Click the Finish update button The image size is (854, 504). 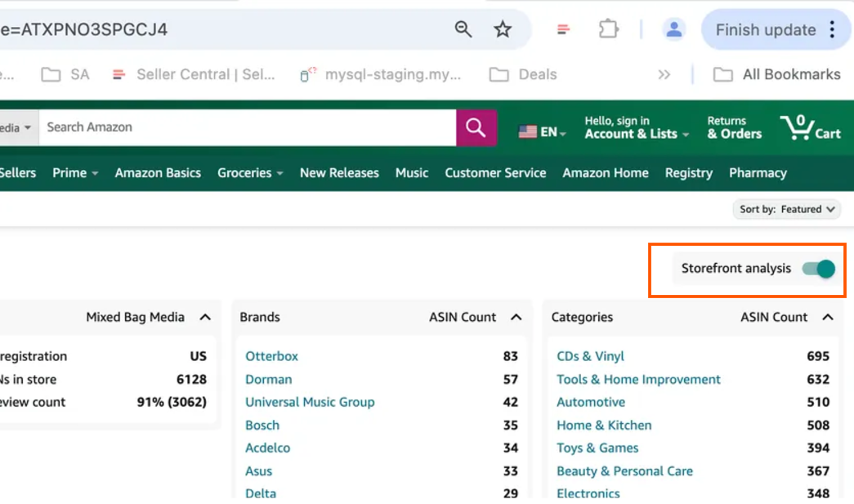tap(765, 30)
